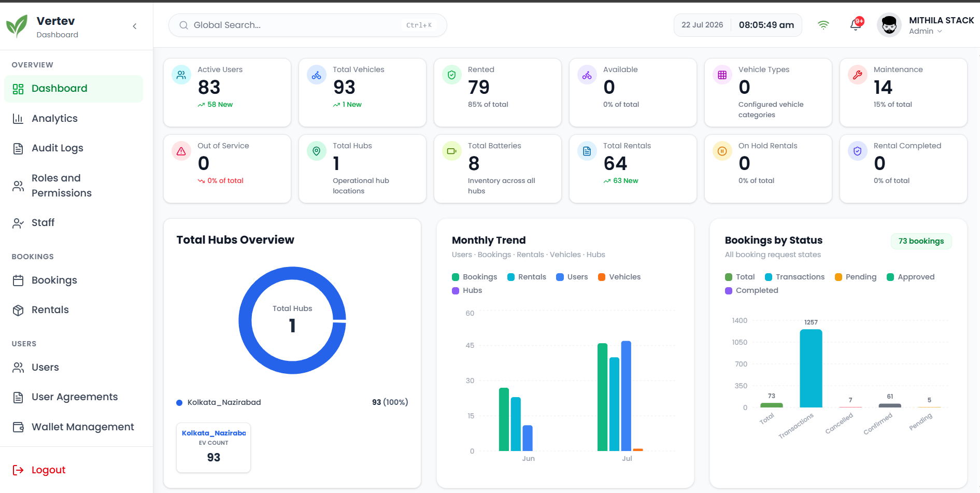Click the Rental Completed shield icon

(x=858, y=151)
